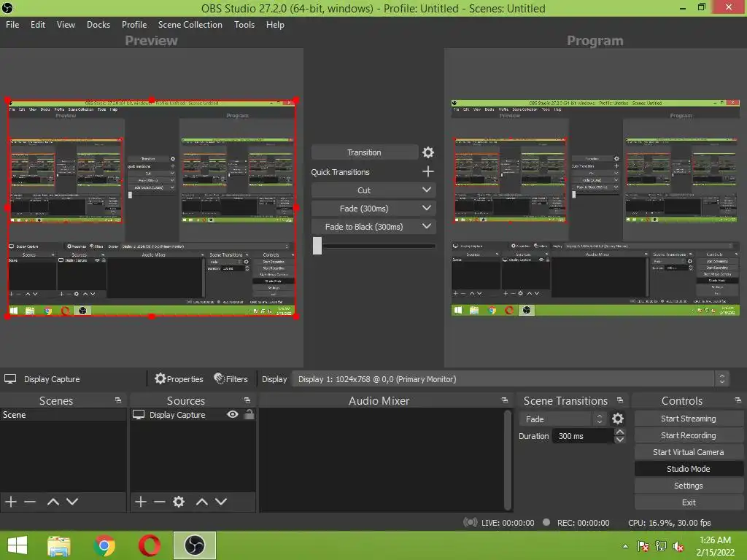Pop out the Scenes dock icon
Viewport: 747px width, 560px height.
click(x=117, y=400)
